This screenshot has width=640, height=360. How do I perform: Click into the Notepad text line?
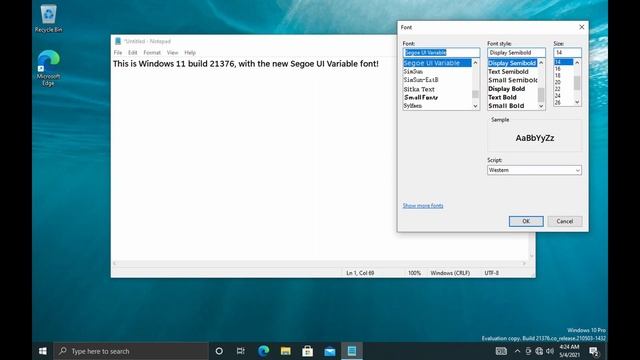click(246, 64)
